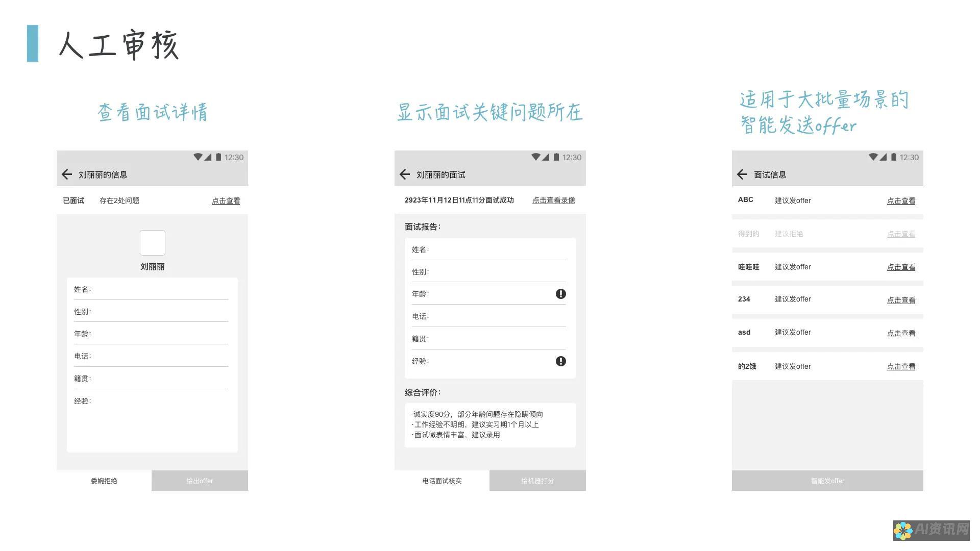Image resolution: width=980 pixels, height=551 pixels.
Task: Click 点击查看 on 存在2处问题 notice
Action: click(226, 200)
